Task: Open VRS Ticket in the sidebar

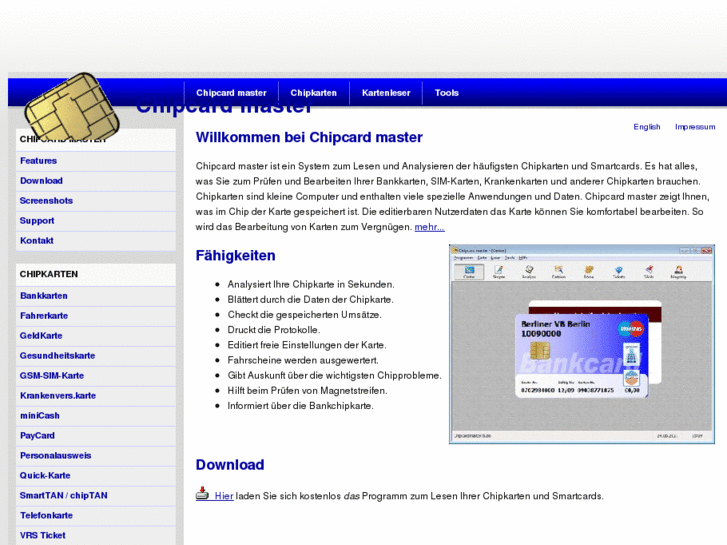Action: 96,535
